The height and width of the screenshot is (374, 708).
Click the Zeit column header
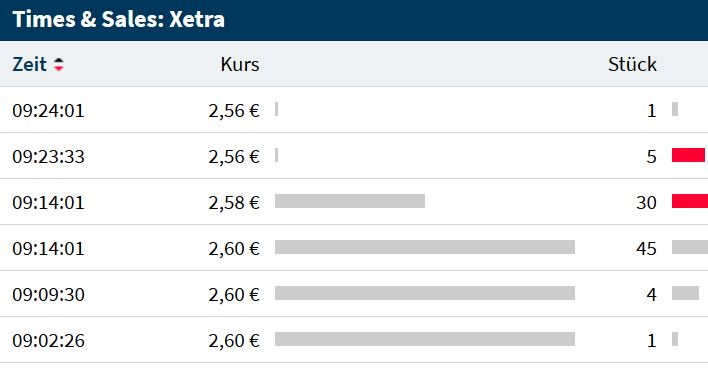(29, 65)
